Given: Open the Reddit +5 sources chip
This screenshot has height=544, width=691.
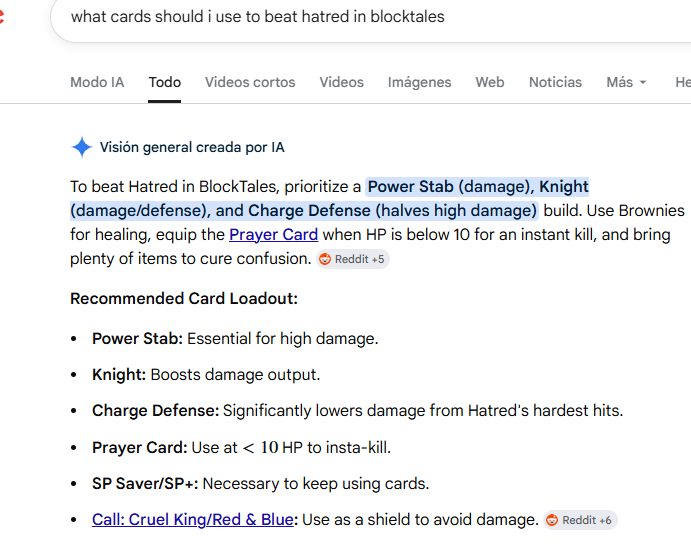Looking at the screenshot, I should pyautogui.click(x=352, y=259).
